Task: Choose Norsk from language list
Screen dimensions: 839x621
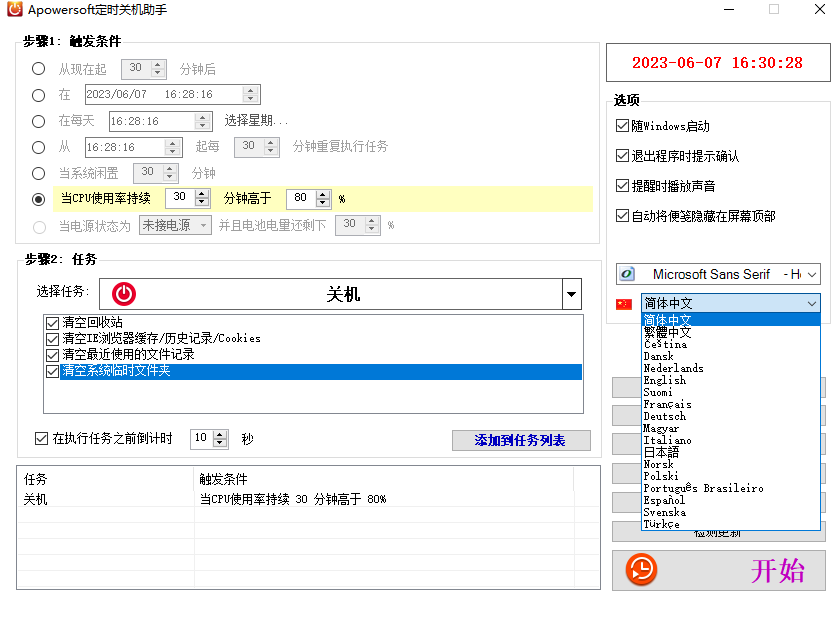Action: tap(731, 465)
